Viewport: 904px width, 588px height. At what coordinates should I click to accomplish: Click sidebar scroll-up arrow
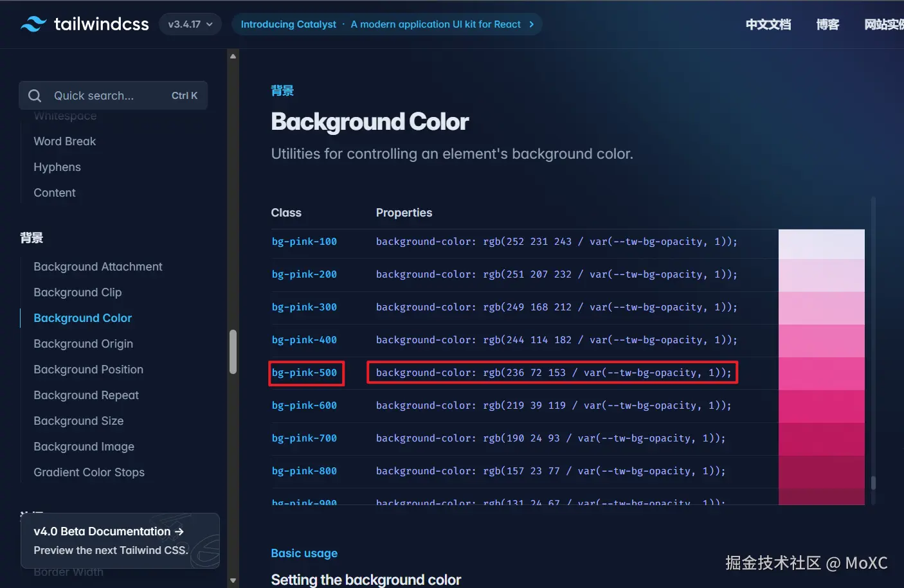click(x=233, y=57)
